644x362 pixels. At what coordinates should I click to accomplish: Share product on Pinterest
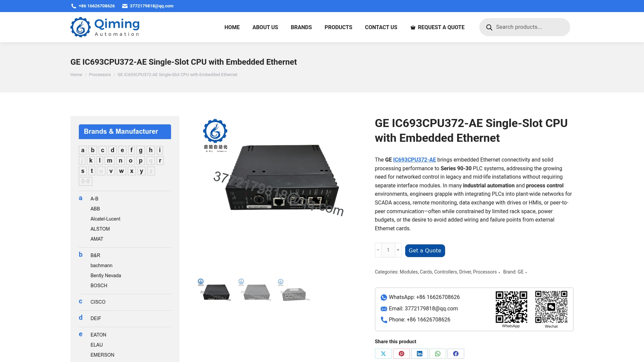tap(401, 354)
